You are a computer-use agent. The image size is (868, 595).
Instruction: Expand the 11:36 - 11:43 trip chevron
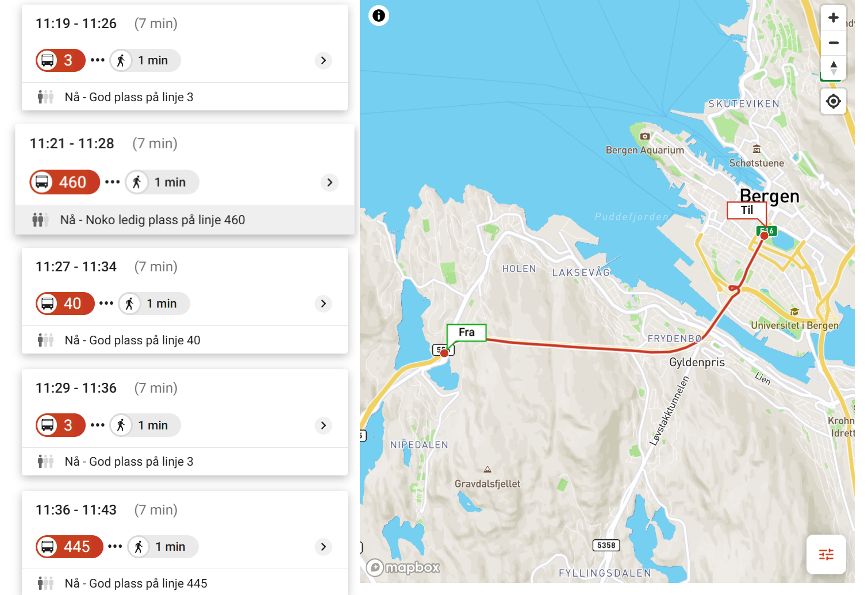click(x=324, y=547)
